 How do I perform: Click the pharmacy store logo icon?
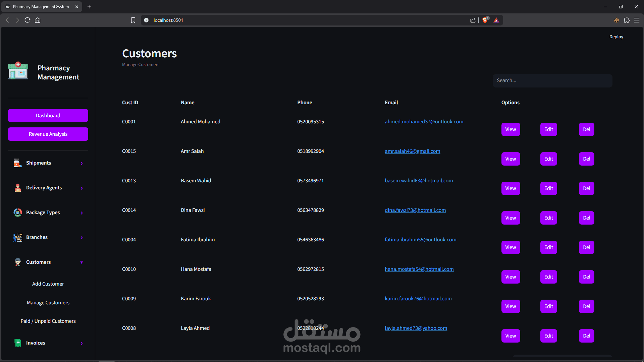pyautogui.click(x=18, y=71)
